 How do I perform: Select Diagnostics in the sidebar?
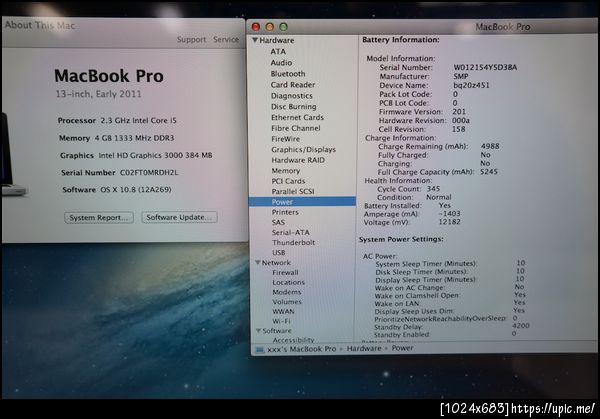click(292, 96)
